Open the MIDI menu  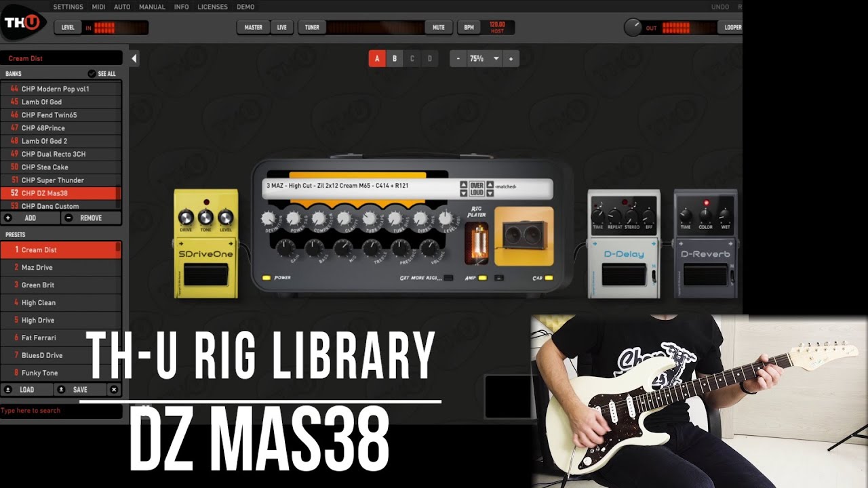coord(98,7)
